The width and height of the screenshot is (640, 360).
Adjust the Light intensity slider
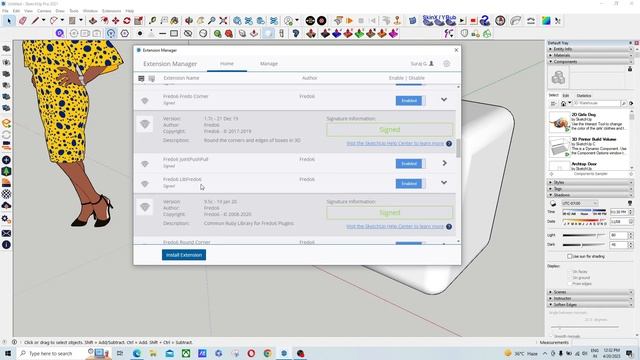pos(584,235)
